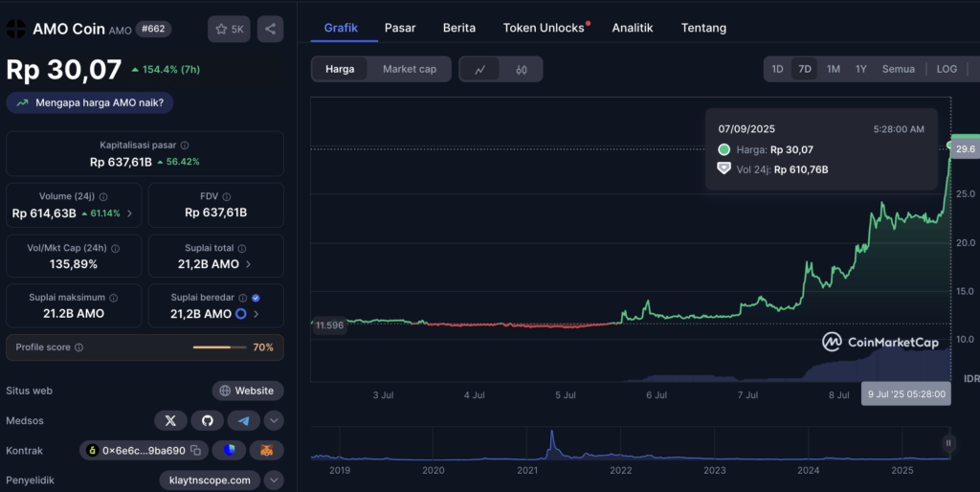Click the share icon button
Screen dimensions: 980x492
pos(270,29)
